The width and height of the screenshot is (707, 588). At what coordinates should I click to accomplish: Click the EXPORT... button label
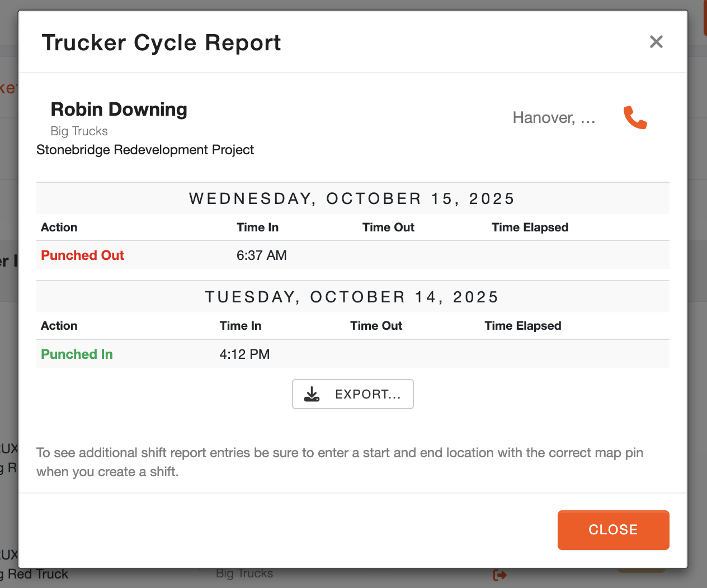pyautogui.click(x=367, y=395)
